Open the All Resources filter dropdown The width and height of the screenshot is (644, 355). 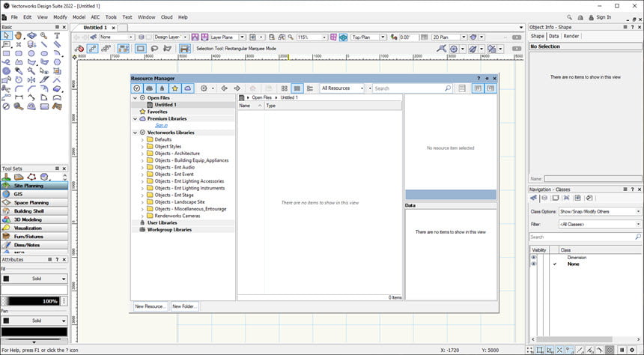pyautogui.click(x=342, y=88)
